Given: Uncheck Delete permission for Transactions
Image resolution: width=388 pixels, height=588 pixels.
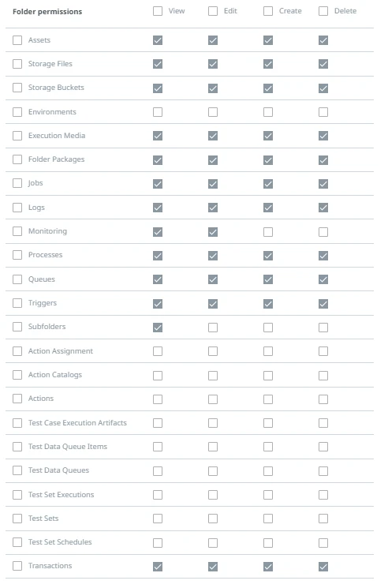Looking at the screenshot, I should (323, 567).
